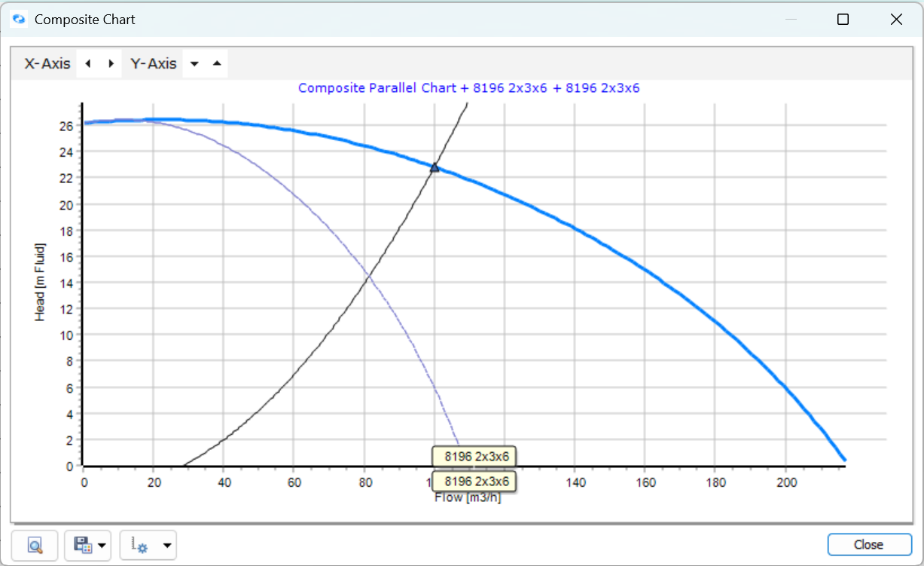
Task: Minimize the Composite Chart window
Action: click(x=790, y=20)
